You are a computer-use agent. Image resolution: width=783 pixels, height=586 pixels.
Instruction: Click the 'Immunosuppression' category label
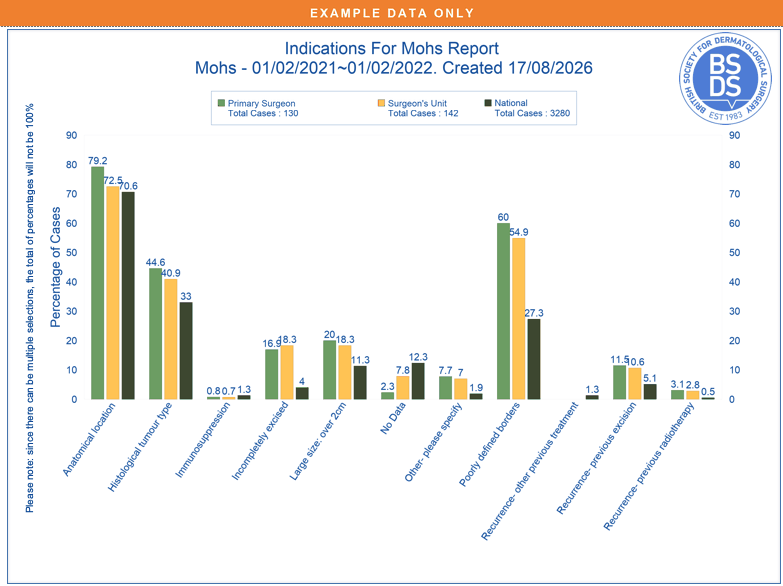[x=203, y=440]
